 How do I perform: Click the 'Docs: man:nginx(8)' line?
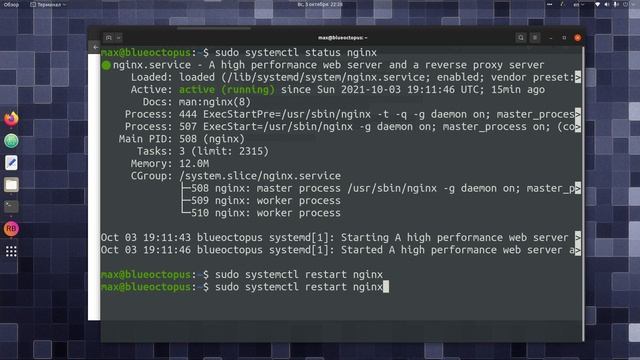point(197,102)
